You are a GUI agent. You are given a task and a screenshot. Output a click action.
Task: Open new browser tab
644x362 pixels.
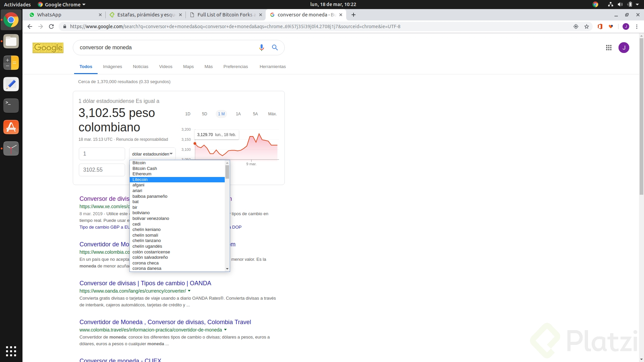pos(354,15)
